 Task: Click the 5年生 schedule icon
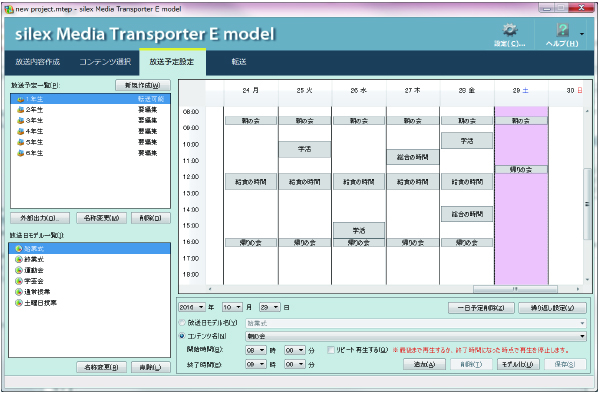21,142
